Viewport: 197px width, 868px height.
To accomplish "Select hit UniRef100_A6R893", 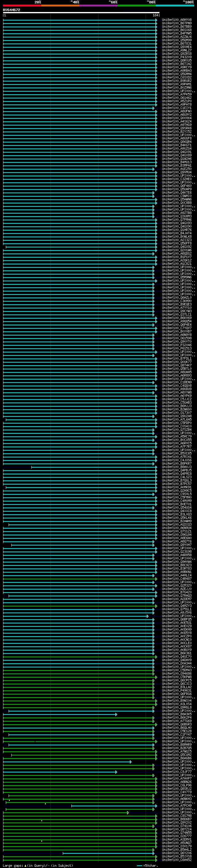I will (176, 375).
